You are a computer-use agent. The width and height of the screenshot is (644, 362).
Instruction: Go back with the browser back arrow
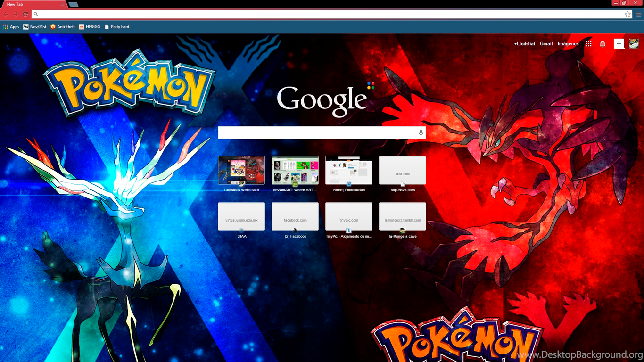click(x=6, y=15)
